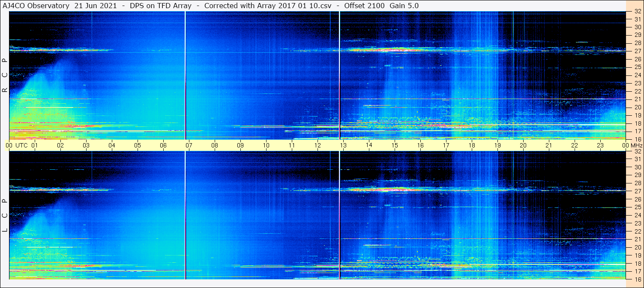
Task: Select the date 21 Jun 2021 in header
Action: point(96,6)
